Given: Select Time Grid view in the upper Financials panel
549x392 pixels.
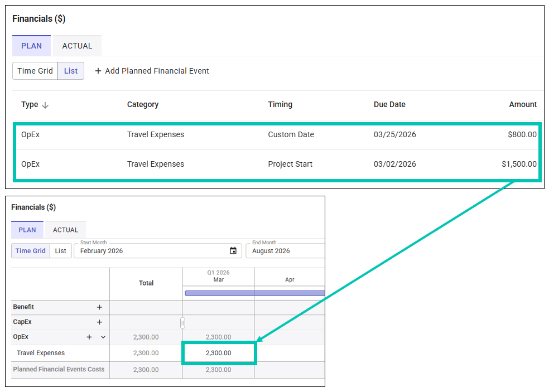Looking at the screenshot, I should pos(35,71).
